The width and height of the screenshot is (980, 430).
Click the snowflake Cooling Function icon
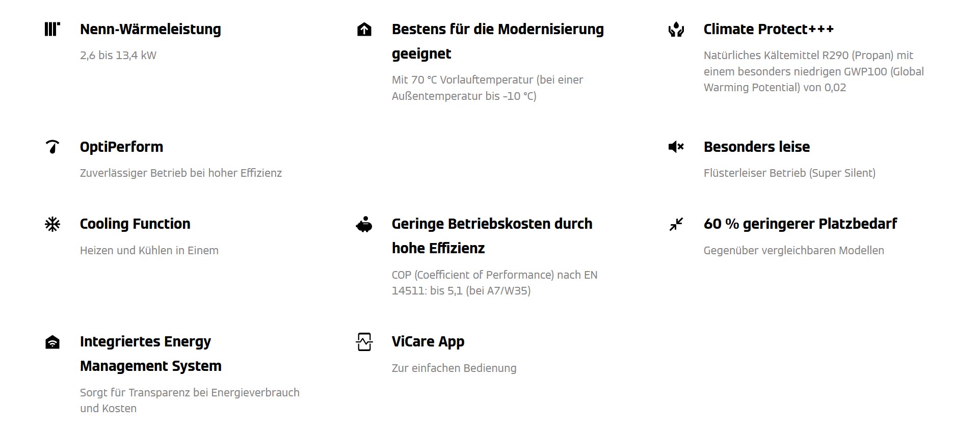52,224
